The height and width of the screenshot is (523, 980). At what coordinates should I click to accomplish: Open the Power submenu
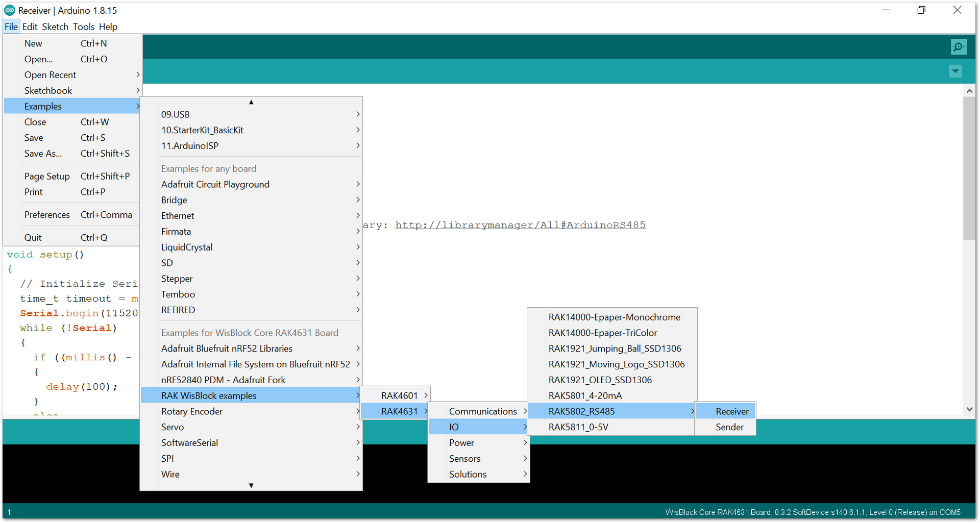(x=479, y=443)
